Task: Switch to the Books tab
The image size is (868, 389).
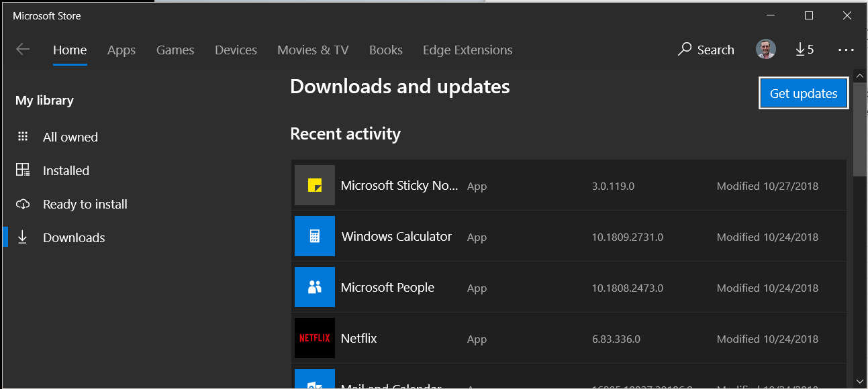Action: tap(386, 50)
